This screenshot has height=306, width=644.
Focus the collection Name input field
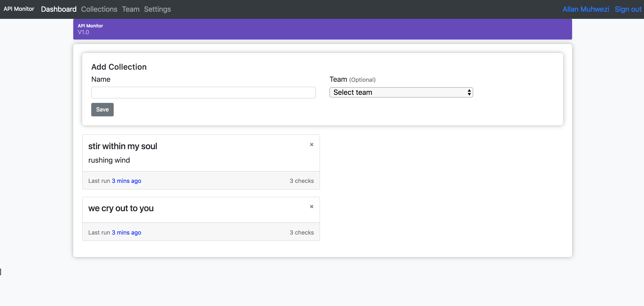[203, 93]
